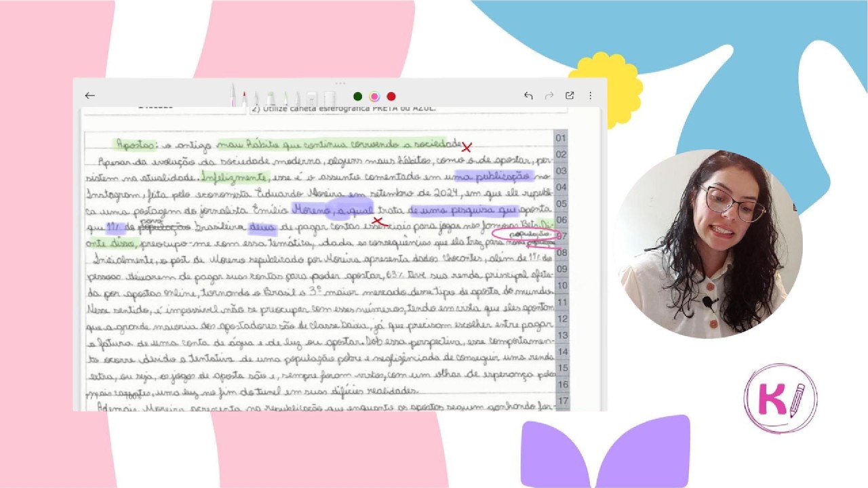Image resolution: width=868 pixels, height=488 pixels.
Task: Click line number 04 in margin
Action: (x=561, y=187)
